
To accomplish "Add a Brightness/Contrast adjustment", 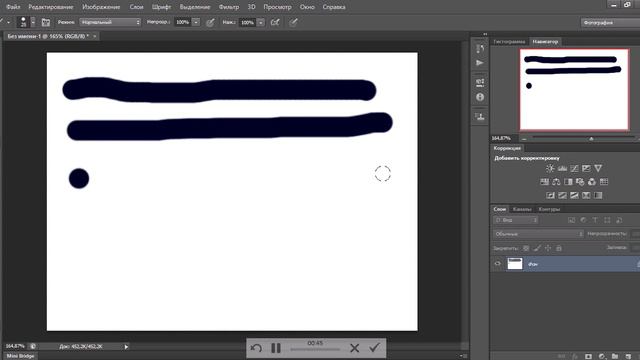I will point(550,169).
